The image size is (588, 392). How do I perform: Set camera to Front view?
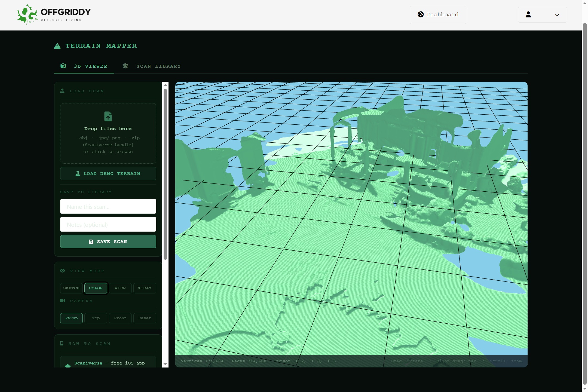tap(120, 318)
